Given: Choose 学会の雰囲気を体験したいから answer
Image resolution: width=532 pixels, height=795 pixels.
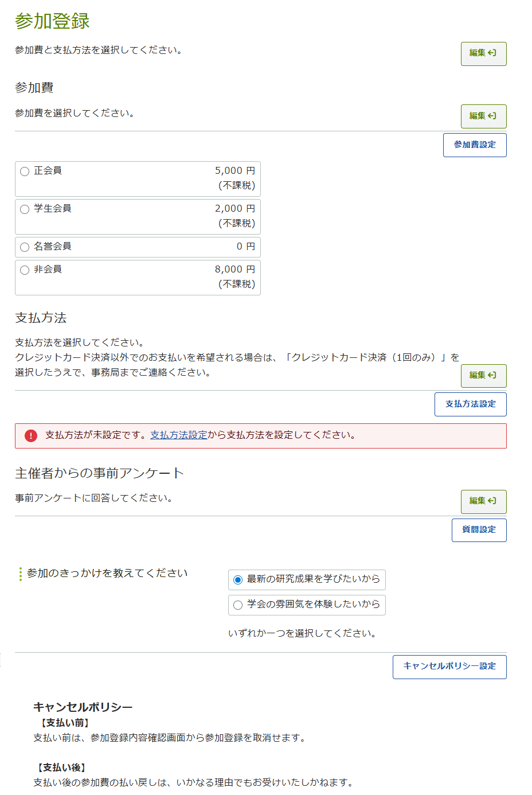Looking at the screenshot, I should tap(238, 605).
